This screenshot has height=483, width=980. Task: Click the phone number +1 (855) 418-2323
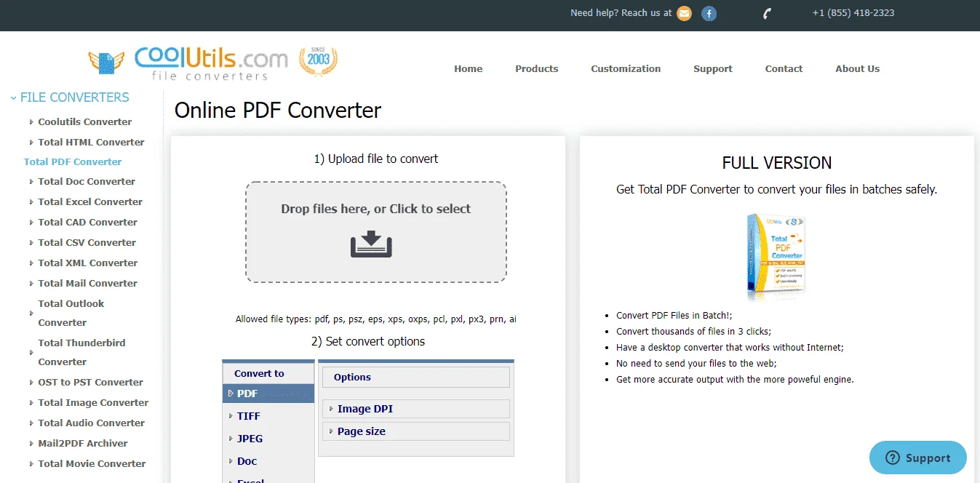853,13
